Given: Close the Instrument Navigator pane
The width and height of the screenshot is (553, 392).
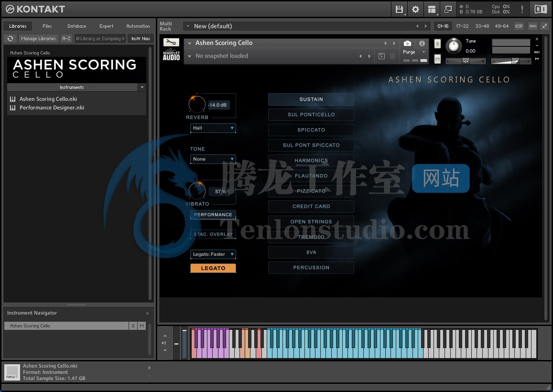Looking at the screenshot, I should coord(147,313).
